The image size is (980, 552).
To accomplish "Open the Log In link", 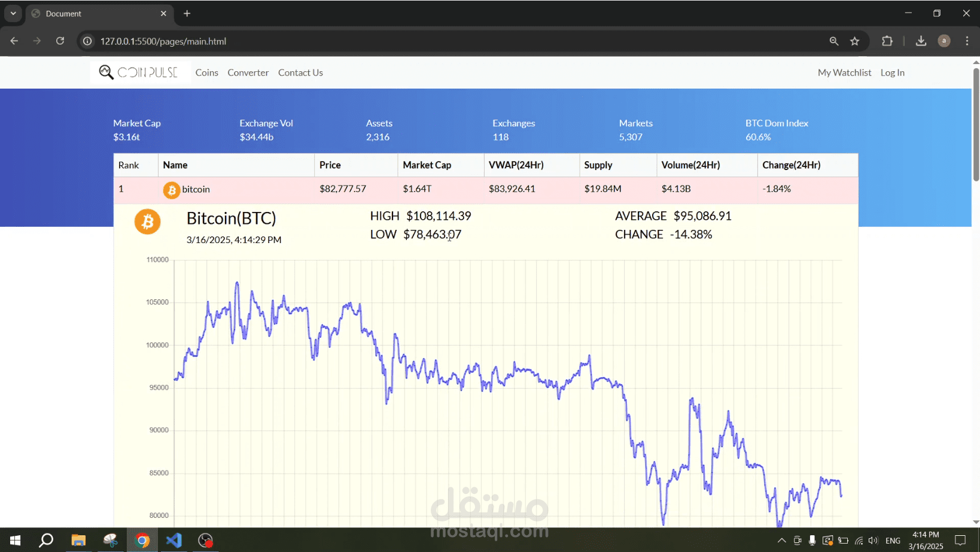I will click(892, 72).
